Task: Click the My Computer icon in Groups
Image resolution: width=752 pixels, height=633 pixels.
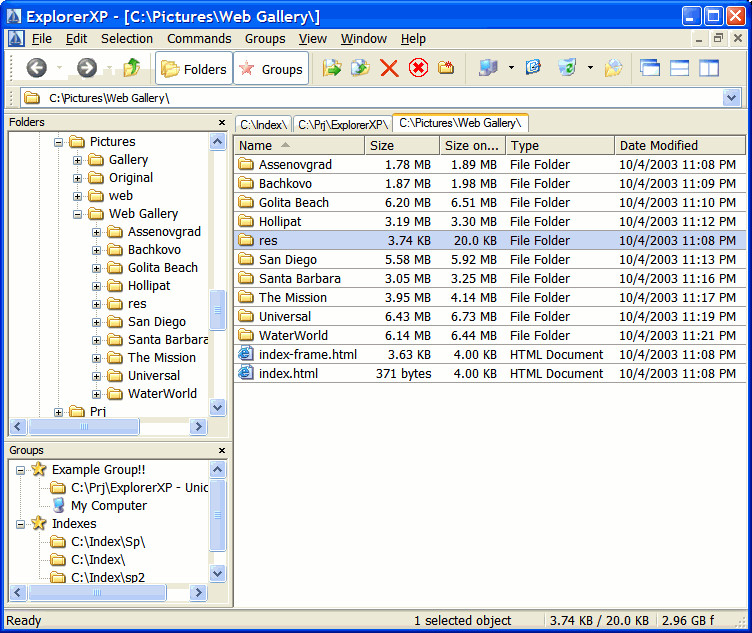Action: pyautogui.click(x=59, y=505)
